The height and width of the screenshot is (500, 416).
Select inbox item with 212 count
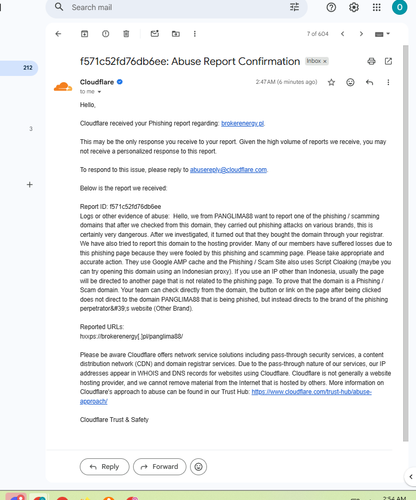(x=19, y=68)
